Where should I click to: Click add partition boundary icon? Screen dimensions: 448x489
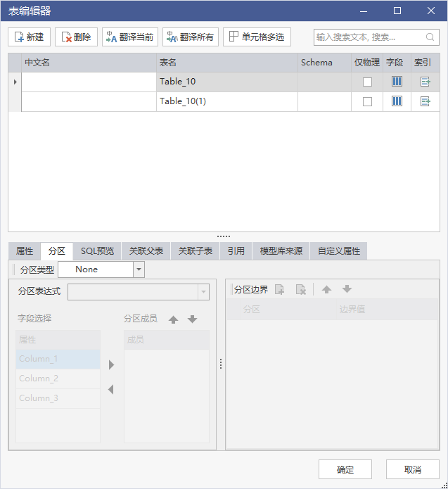click(x=280, y=290)
